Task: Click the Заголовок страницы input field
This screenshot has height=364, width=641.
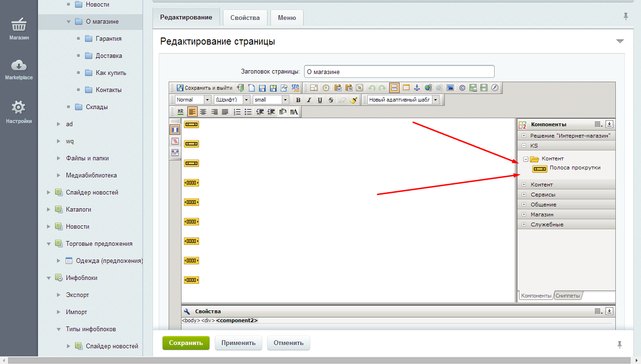Action: coord(399,72)
